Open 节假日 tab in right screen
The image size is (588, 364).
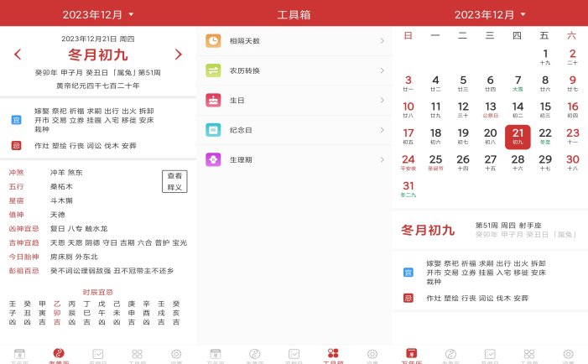(490, 356)
